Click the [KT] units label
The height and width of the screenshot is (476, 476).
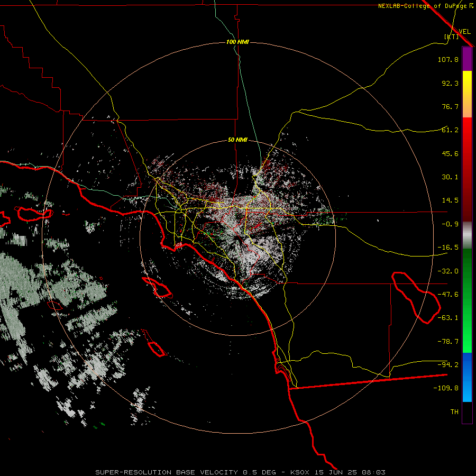tap(452, 36)
